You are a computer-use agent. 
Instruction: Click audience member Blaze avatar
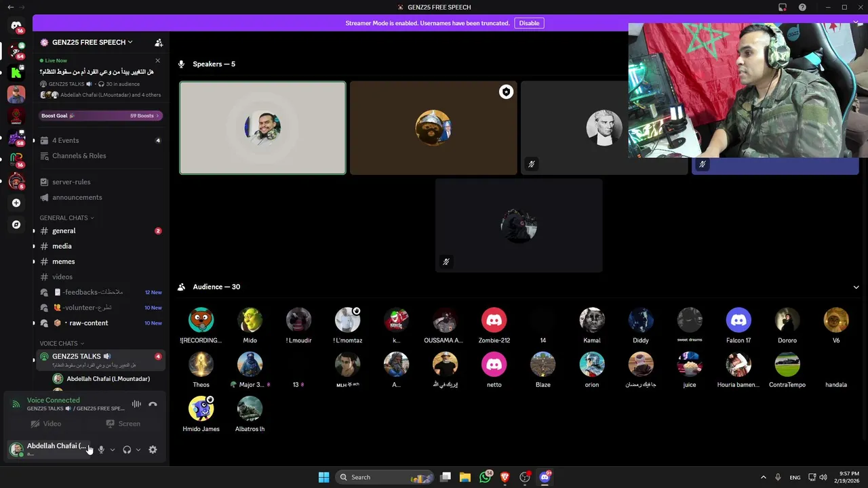[x=542, y=365]
